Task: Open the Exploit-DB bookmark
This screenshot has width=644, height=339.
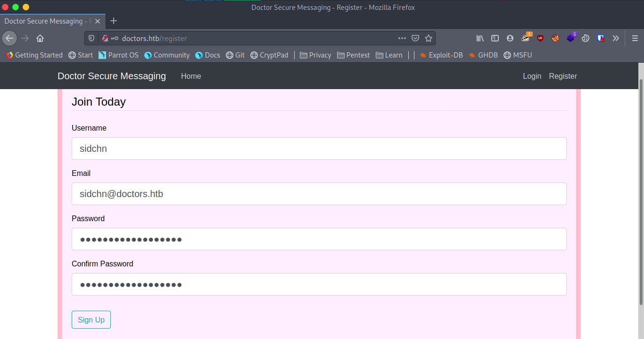Action: click(x=441, y=55)
